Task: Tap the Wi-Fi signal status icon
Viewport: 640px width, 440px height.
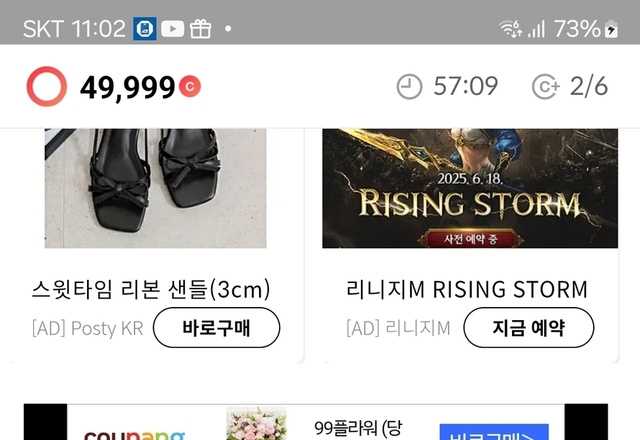Action: click(x=510, y=29)
